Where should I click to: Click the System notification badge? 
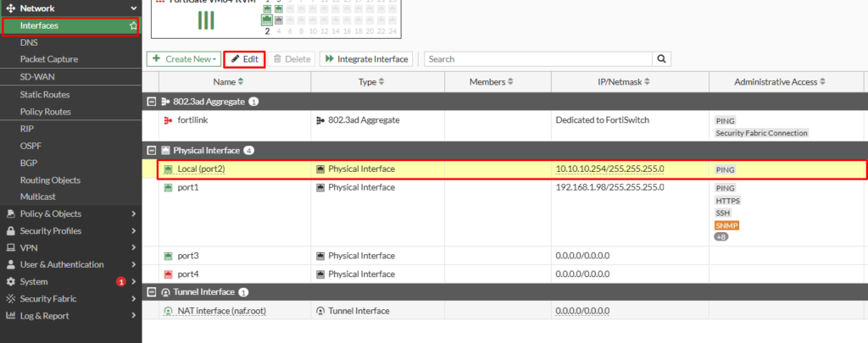click(120, 282)
